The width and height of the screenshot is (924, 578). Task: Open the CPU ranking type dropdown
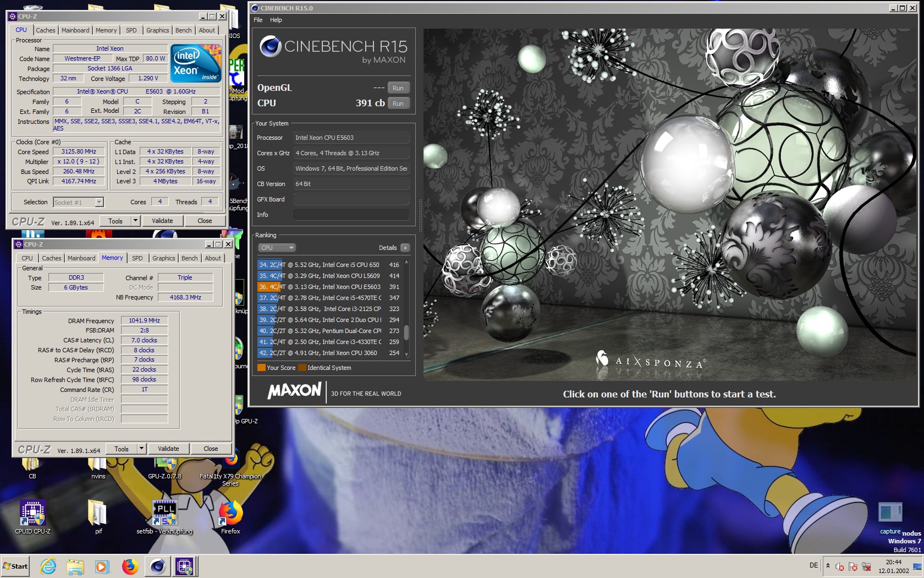click(277, 248)
